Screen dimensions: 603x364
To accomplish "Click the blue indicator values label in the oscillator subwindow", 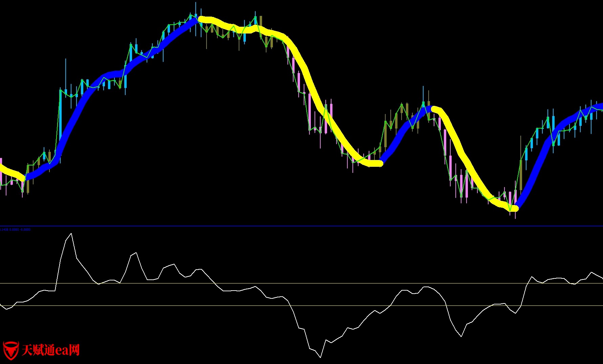I will [15, 229].
